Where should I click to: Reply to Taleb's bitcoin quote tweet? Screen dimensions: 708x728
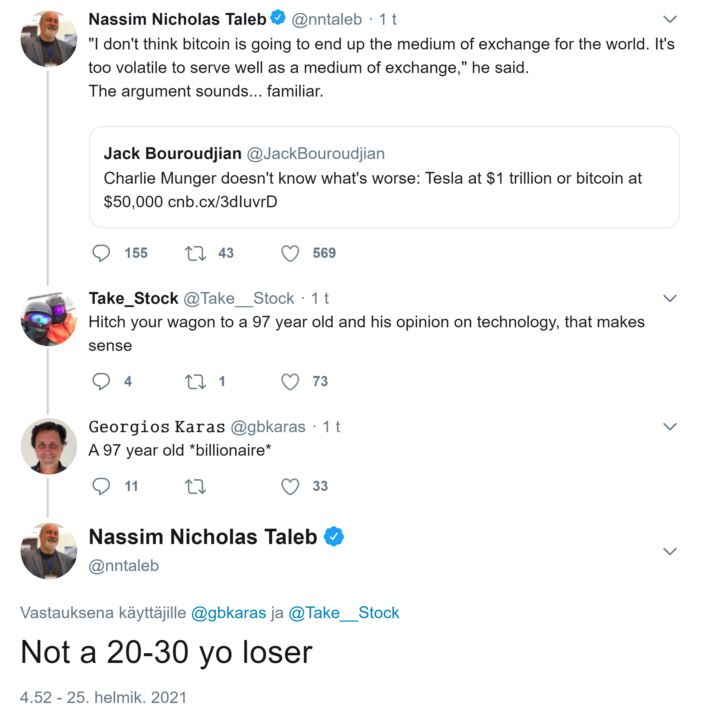(x=101, y=253)
